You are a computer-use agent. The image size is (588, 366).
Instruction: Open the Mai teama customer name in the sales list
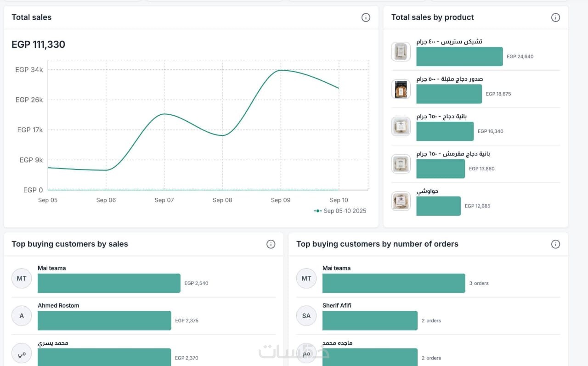click(51, 268)
